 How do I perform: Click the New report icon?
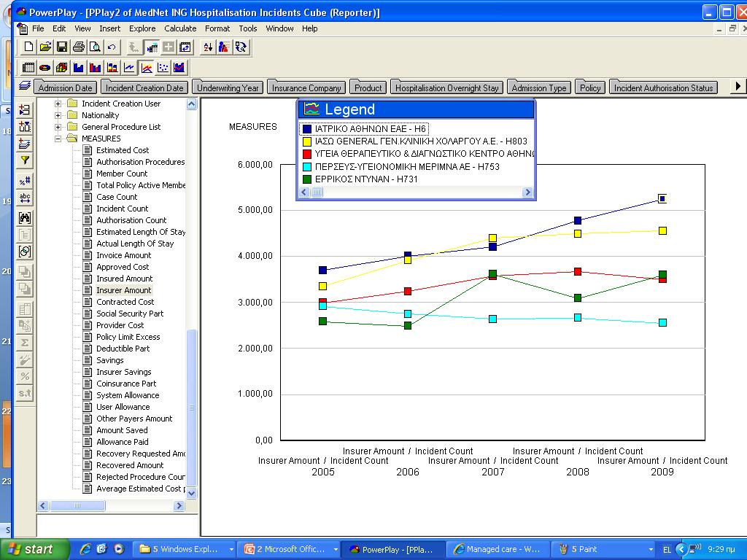[28, 47]
